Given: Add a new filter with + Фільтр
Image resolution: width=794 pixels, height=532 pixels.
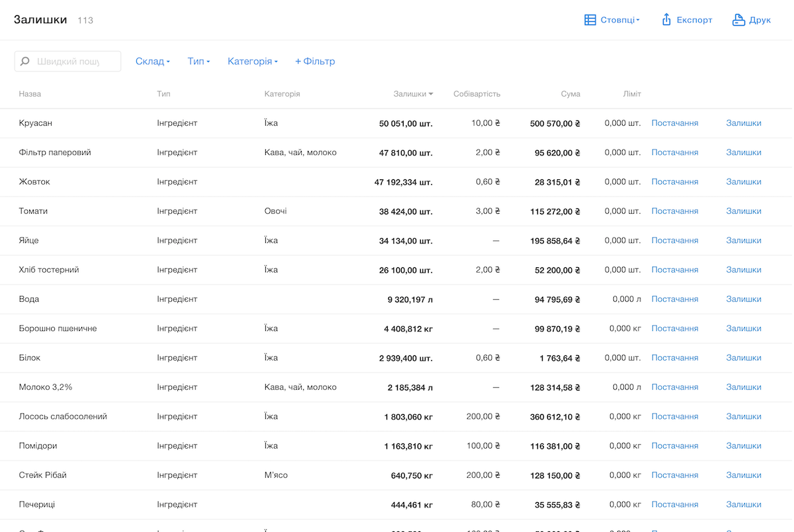Looking at the screenshot, I should [x=315, y=62].
